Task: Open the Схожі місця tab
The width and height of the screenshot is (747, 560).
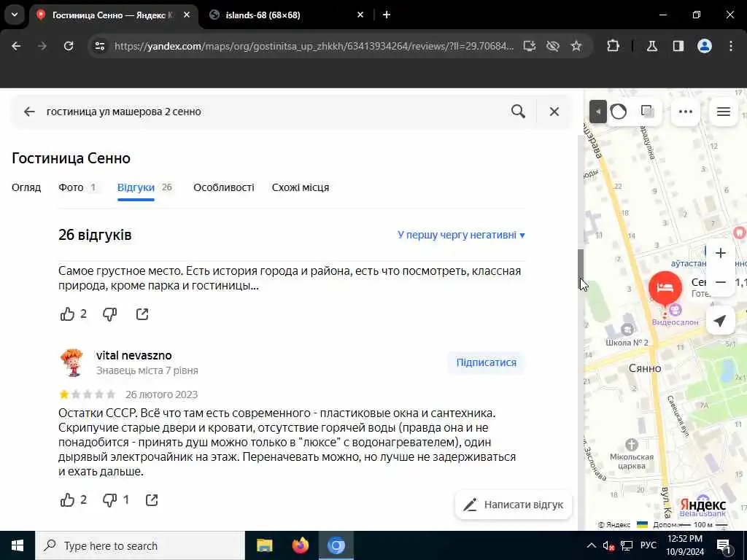Action: (301, 187)
